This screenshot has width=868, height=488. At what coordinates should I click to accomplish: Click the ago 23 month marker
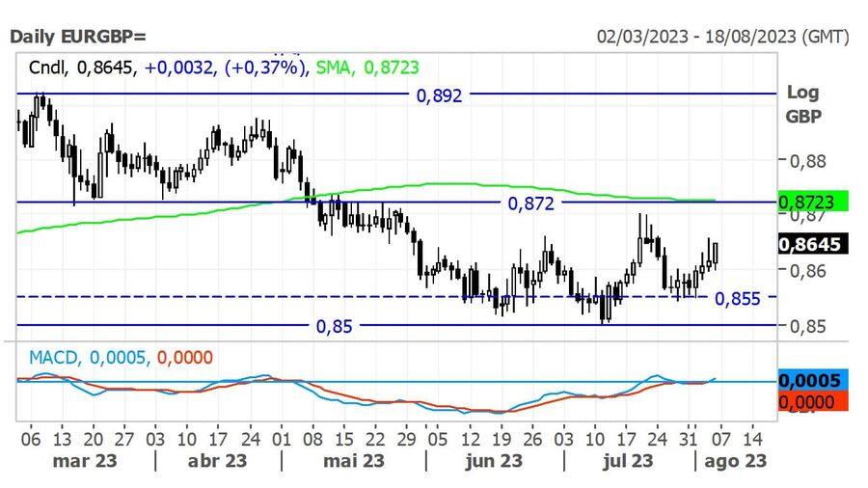pos(735,460)
